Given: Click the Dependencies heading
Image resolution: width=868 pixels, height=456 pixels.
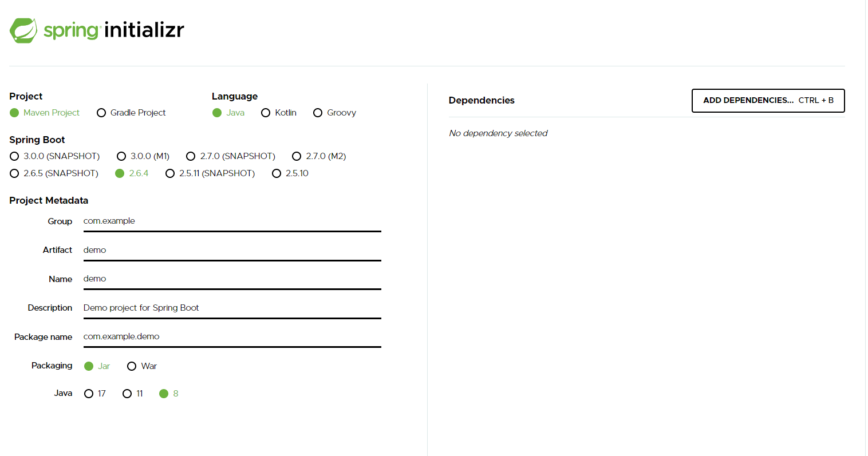Looking at the screenshot, I should (482, 100).
